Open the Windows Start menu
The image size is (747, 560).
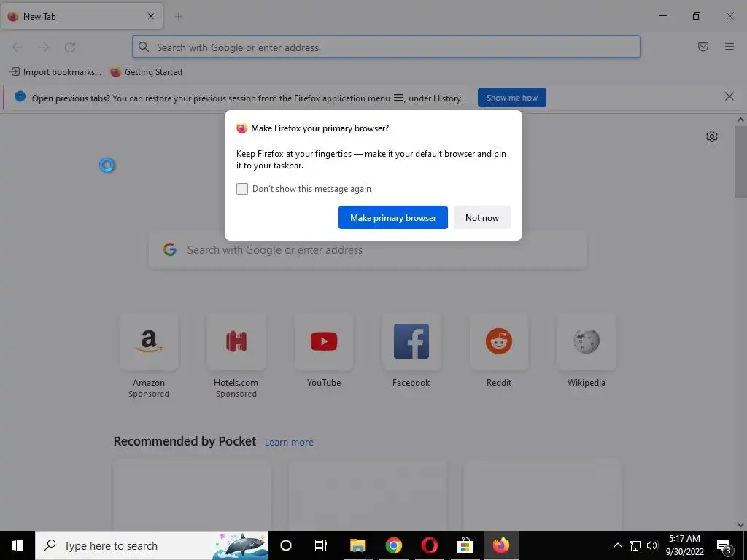click(18, 545)
